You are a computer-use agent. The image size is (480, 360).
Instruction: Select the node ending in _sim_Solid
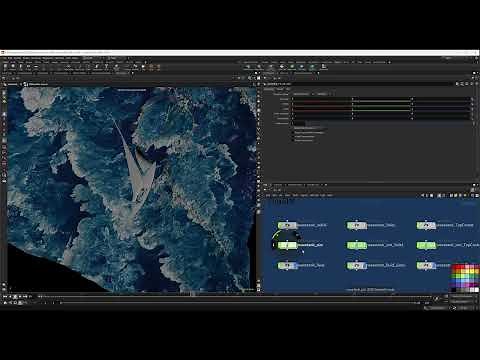click(357, 246)
